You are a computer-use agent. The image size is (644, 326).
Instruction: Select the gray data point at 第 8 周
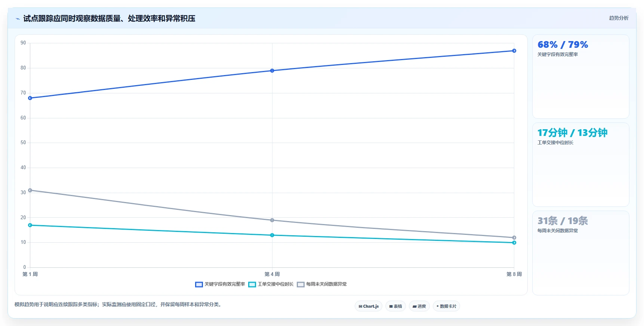pyautogui.click(x=514, y=237)
